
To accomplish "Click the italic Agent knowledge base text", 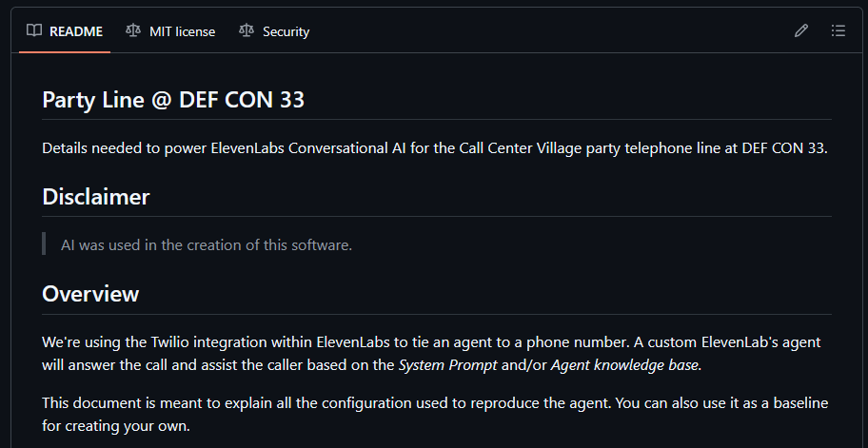I will tap(624, 365).
